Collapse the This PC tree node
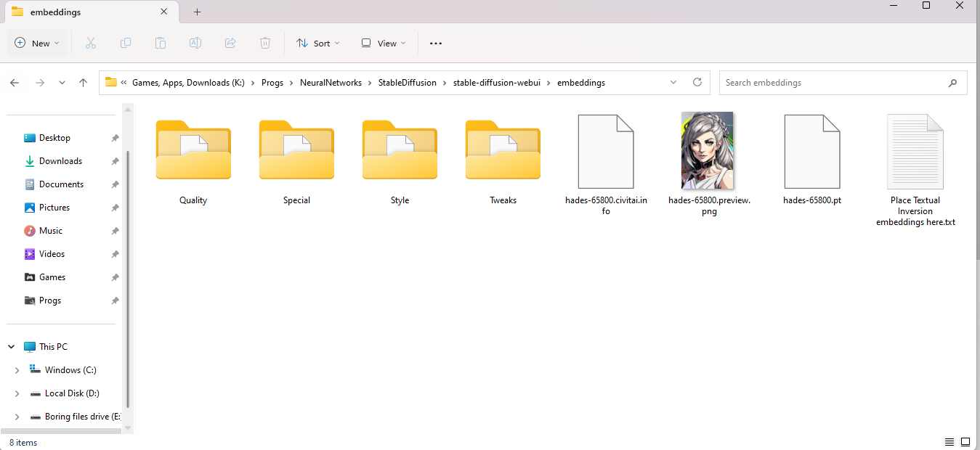Screen dimensions: 980x450 pos(12,347)
